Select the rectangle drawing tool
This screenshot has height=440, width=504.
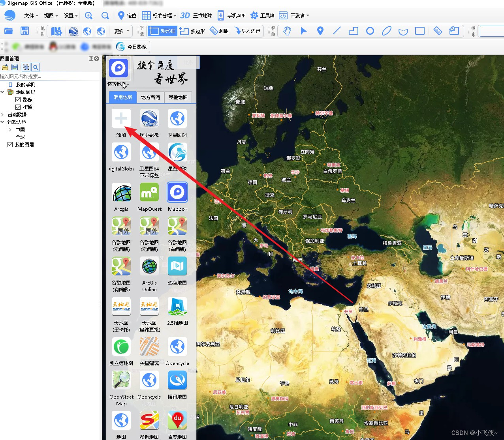click(420, 31)
